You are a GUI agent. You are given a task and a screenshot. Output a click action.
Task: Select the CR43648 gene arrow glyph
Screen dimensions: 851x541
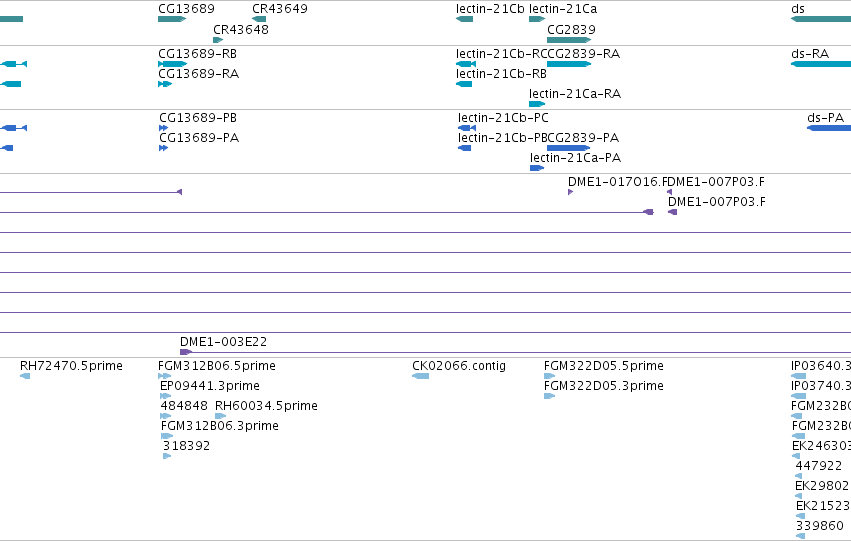[218, 40]
